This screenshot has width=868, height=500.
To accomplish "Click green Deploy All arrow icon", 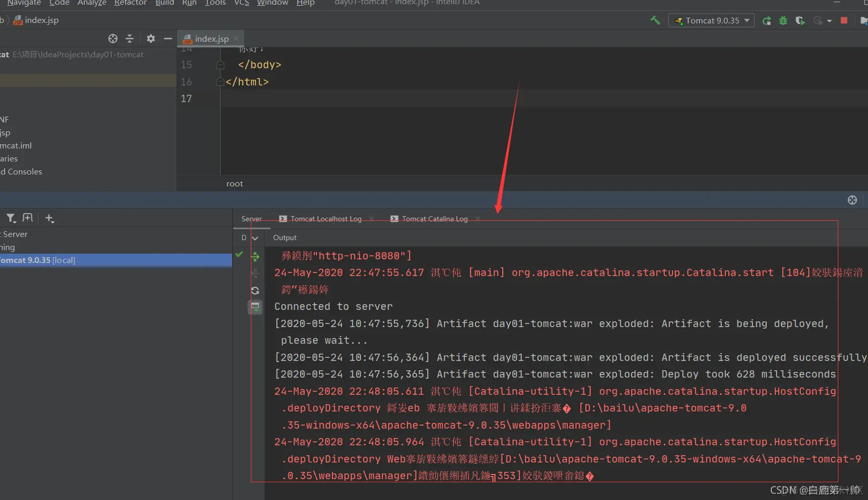I will pos(255,256).
